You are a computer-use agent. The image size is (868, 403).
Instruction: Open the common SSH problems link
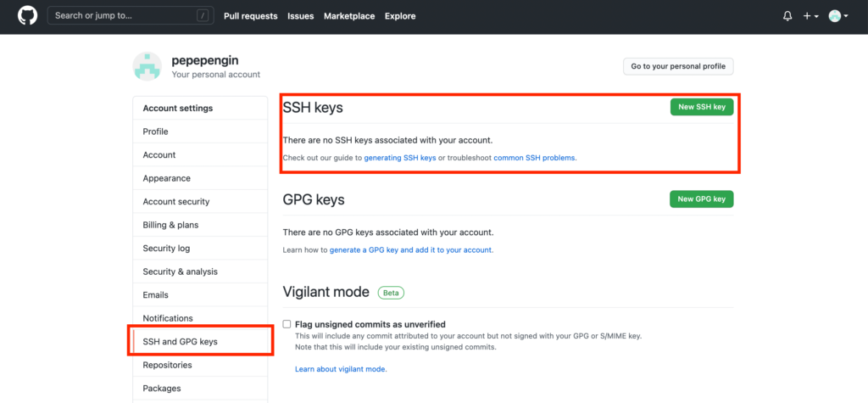[x=534, y=158]
